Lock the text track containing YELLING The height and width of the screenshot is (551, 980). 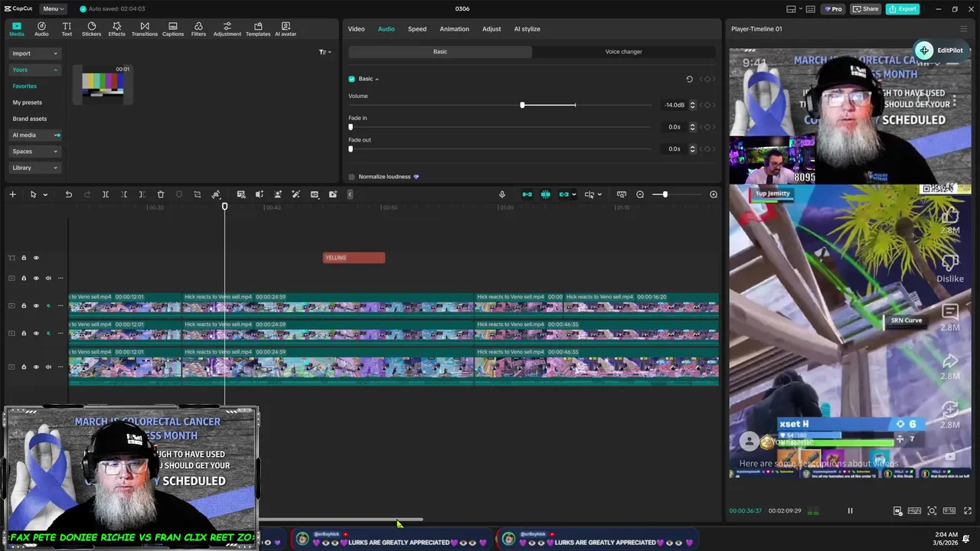(24, 258)
